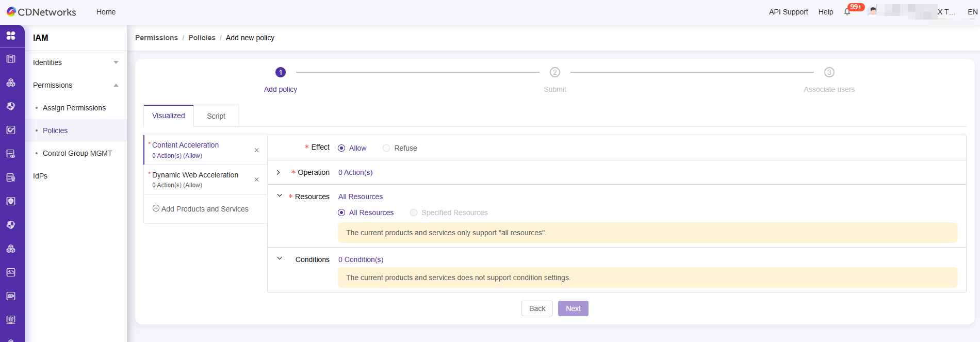Viewport: 980px width, 342px height.
Task: Collapse the Resources section chevron
Action: [280, 196]
